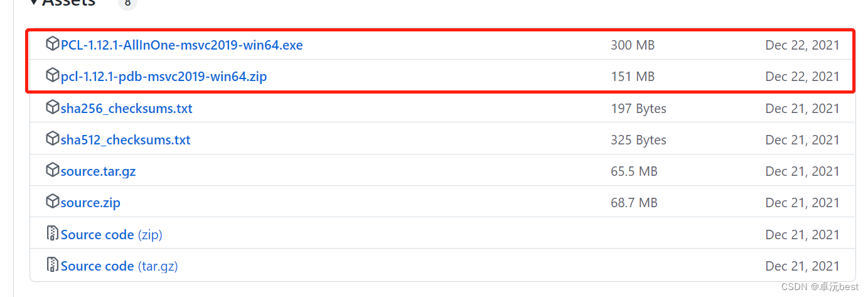Collapse the Assets section triangle
Screen dimensions: 868x297
(34, 3)
